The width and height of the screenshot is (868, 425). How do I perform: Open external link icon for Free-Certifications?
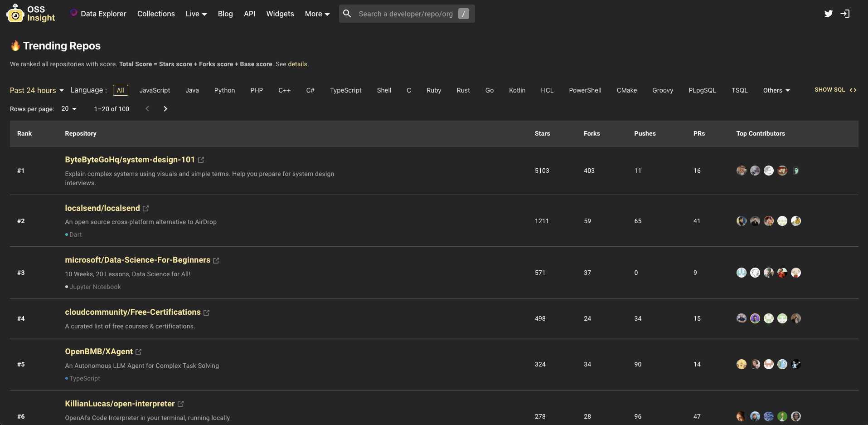point(207,313)
